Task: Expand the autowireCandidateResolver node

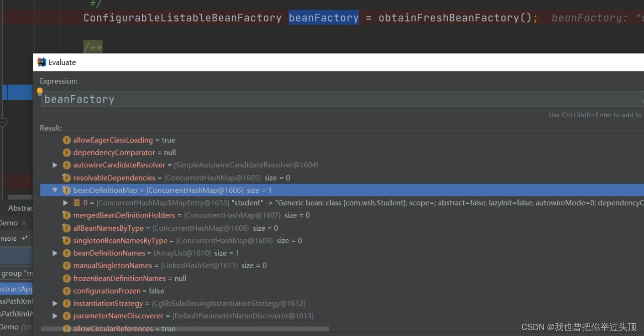Action: [x=55, y=165]
